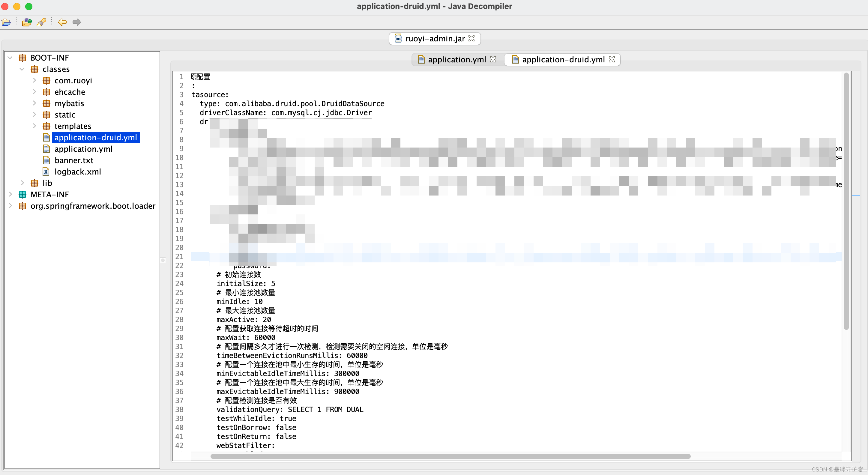Collapse the classes package node

(22, 69)
